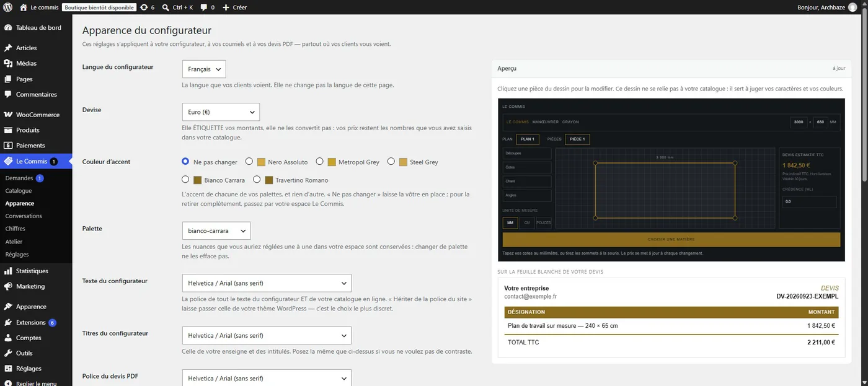868x386 pixels.
Task: Open the Demandes submenu item
Action: click(19, 178)
